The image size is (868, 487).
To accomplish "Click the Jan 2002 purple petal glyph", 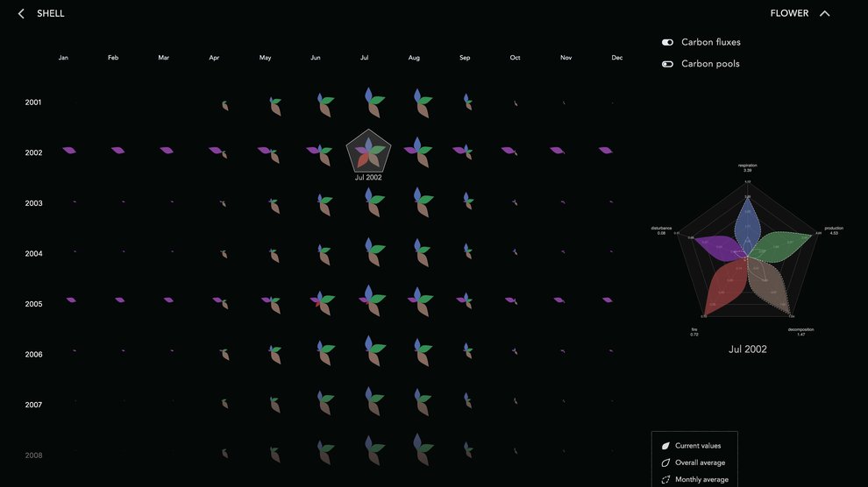I will (68, 151).
